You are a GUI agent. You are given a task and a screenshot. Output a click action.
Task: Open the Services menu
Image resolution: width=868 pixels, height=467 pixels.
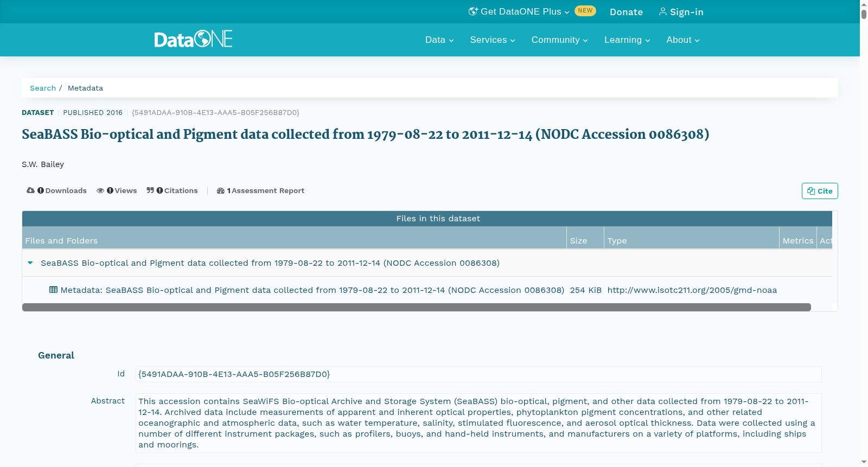pyautogui.click(x=493, y=40)
